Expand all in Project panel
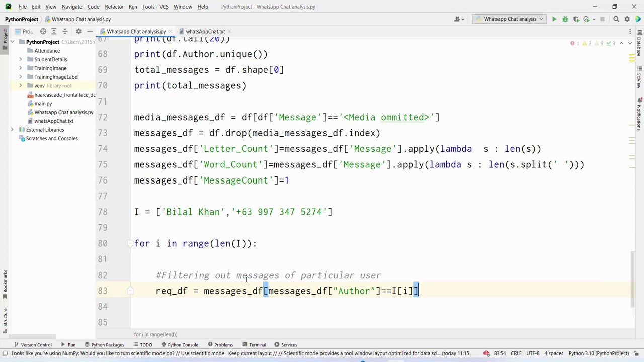The height and width of the screenshot is (362, 644). 54,31
